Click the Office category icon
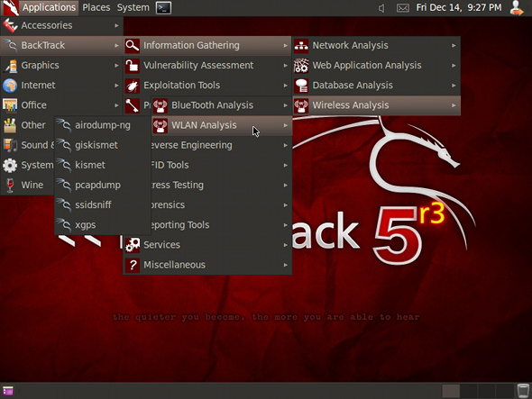 (10, 105)
